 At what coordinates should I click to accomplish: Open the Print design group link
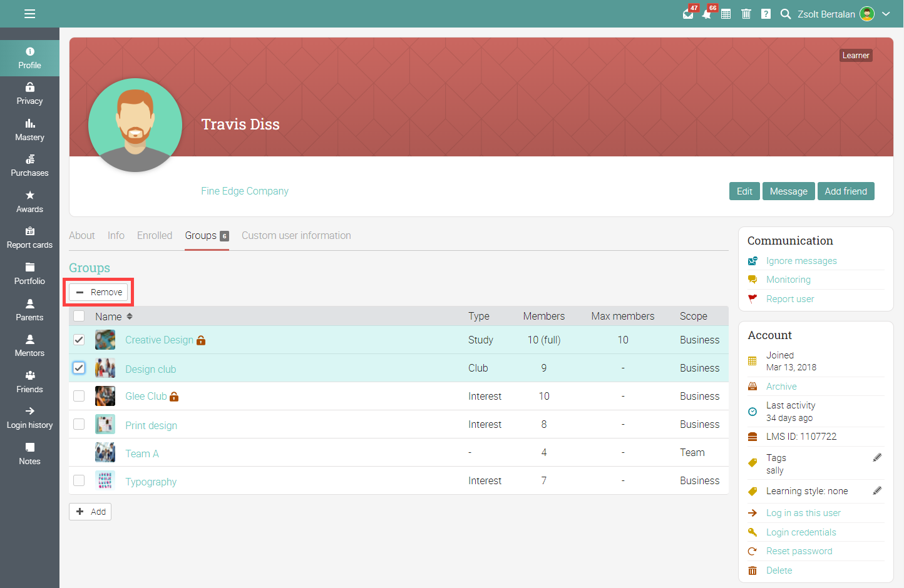(x=151, y=425)
